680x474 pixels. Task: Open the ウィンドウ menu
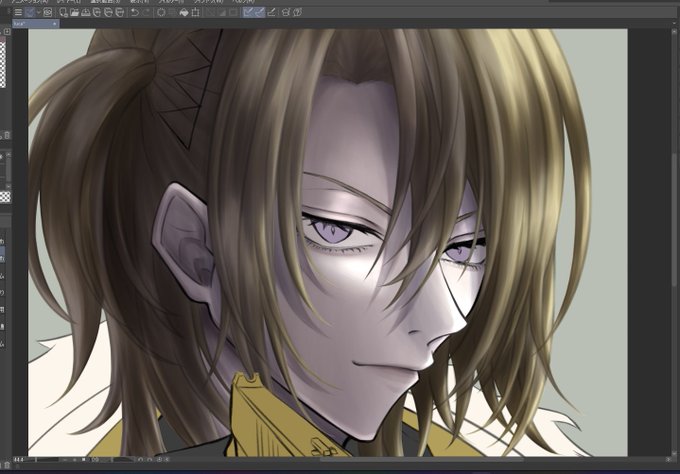coord(208,2)
